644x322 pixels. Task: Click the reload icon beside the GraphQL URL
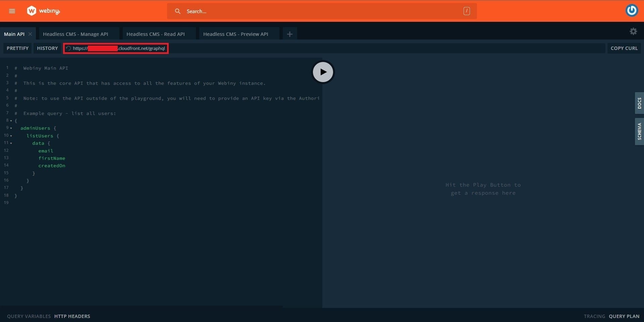tap(68, 48)
